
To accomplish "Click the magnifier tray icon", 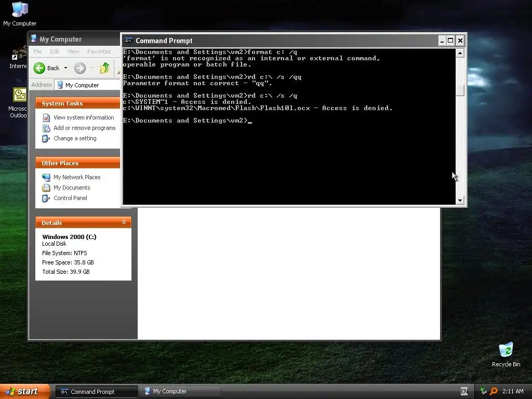I will click(x=494, y=391).
